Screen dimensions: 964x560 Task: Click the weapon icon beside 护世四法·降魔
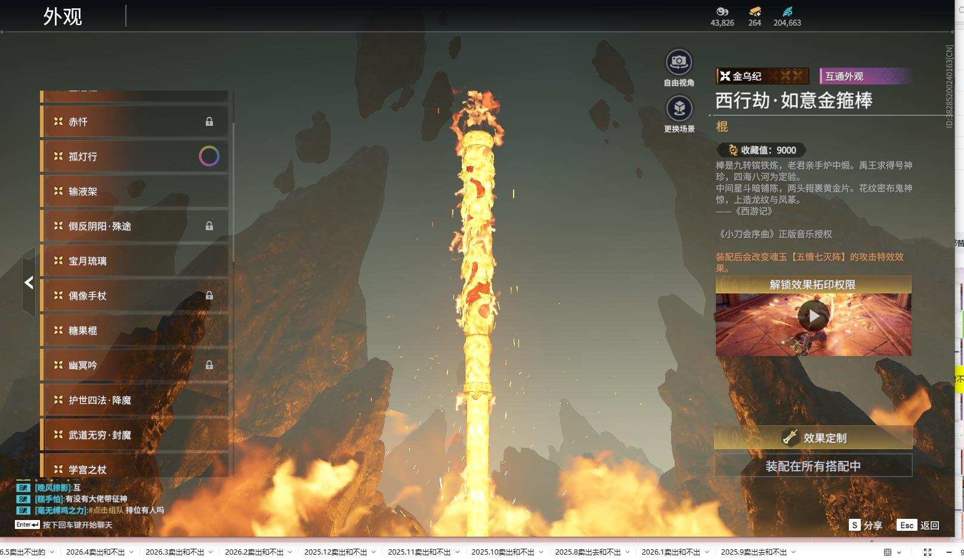[x=58, y=400]
